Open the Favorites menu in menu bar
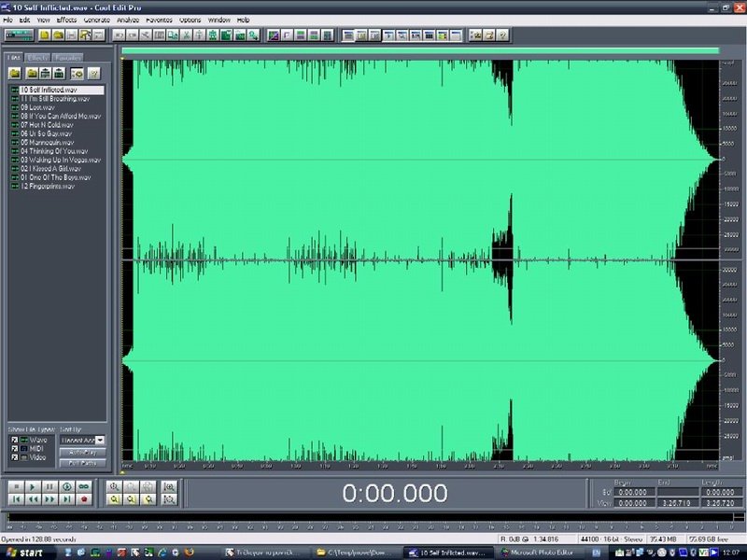This screenshot has height=560, width=747. 158,20
